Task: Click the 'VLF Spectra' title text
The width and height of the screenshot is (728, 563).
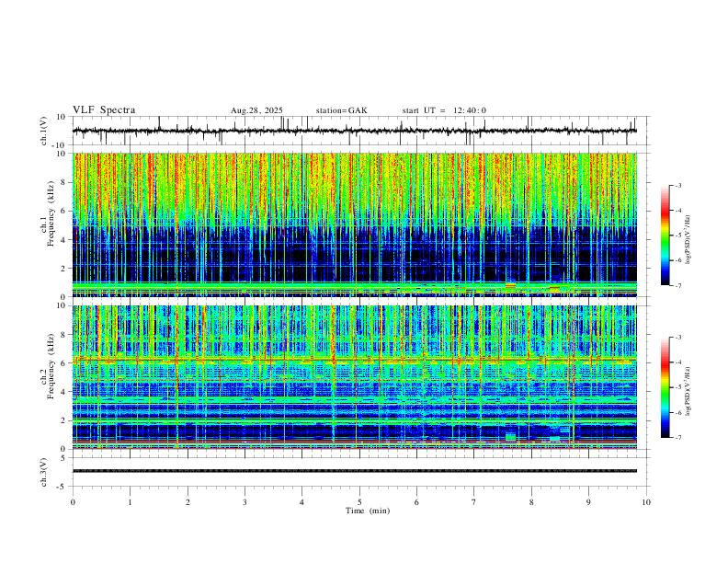Action: [104, 110]
